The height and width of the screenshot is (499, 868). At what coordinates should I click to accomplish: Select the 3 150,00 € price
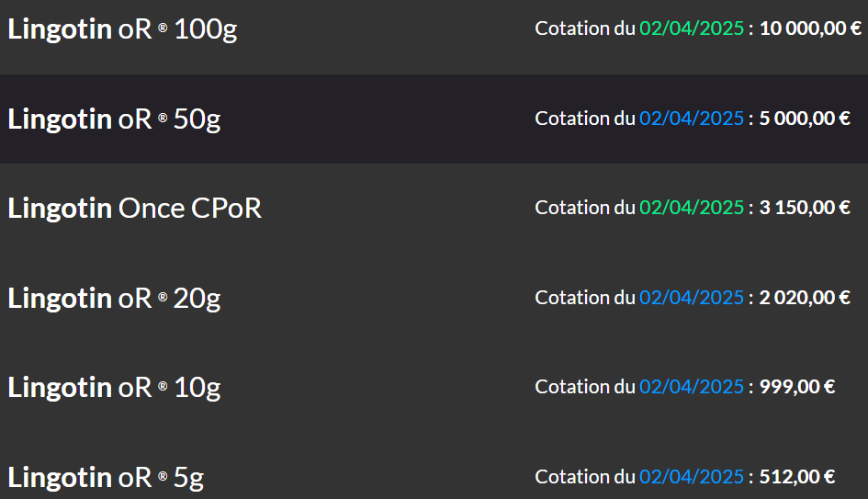(805, 208)
